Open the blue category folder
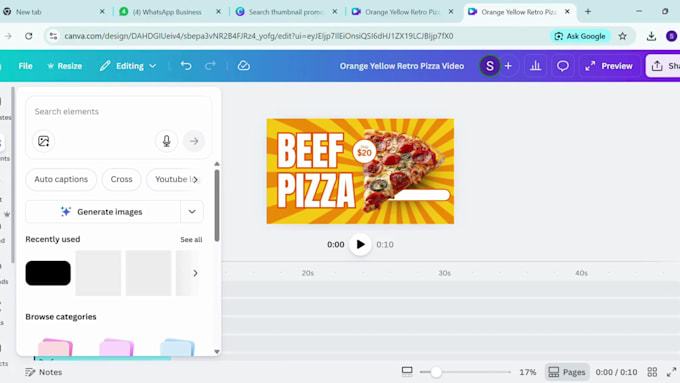The height and width of the screenshot is (383, 680). point(177,347)
